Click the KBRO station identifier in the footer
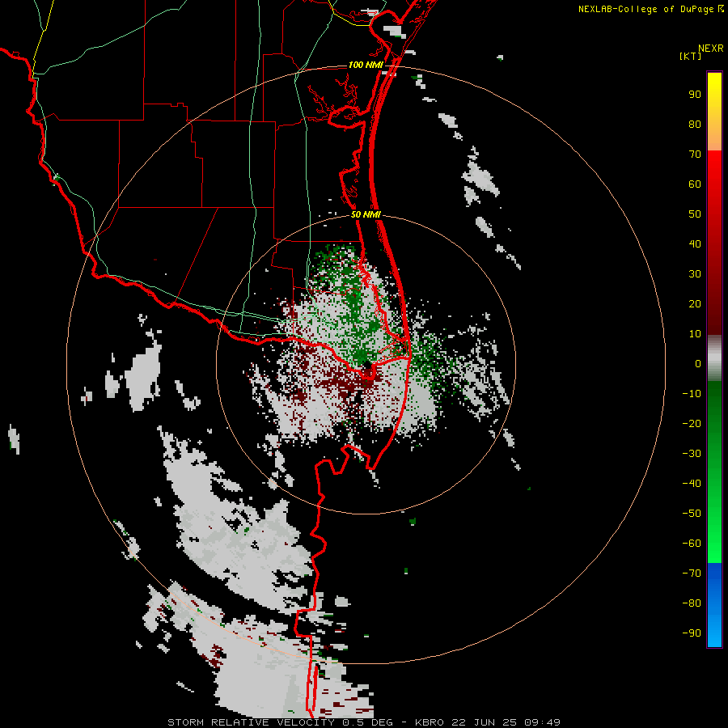The width and height of the screenshot is (728, 728). (x=429, y=722)
